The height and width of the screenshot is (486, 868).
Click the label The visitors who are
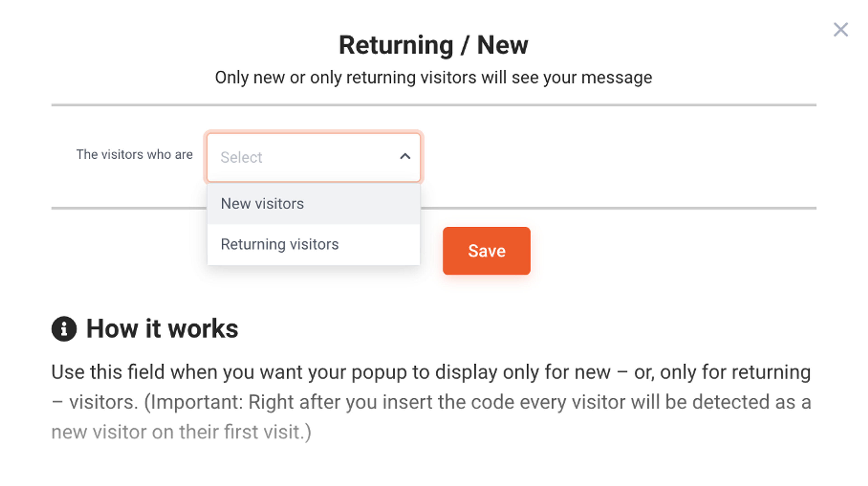pyautogui.click(x=134, y=155)
